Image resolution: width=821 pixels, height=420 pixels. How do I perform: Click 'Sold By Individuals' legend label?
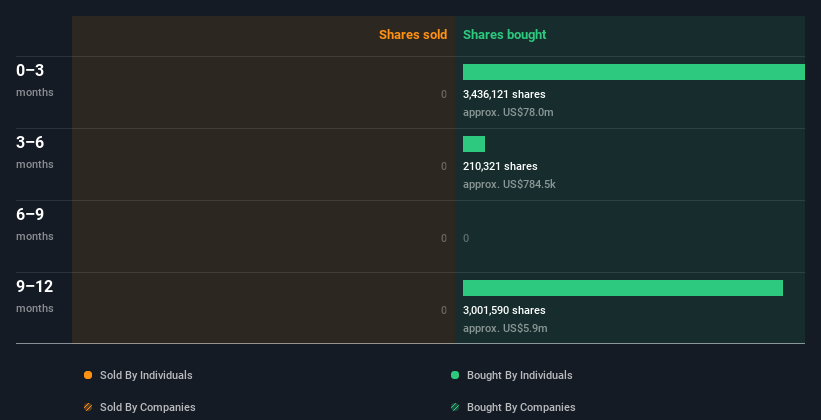146,375
